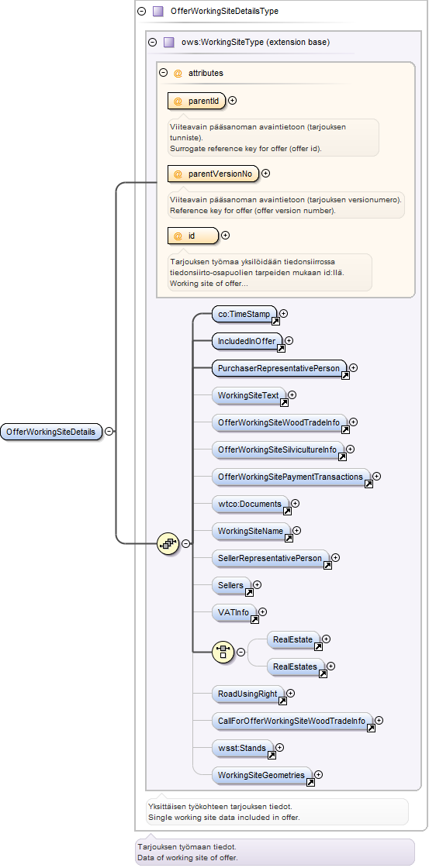Viewport: 429px width, 868px height.
Task: Expand PurchaserRepresentativePerson element
Action: point(353,367)
